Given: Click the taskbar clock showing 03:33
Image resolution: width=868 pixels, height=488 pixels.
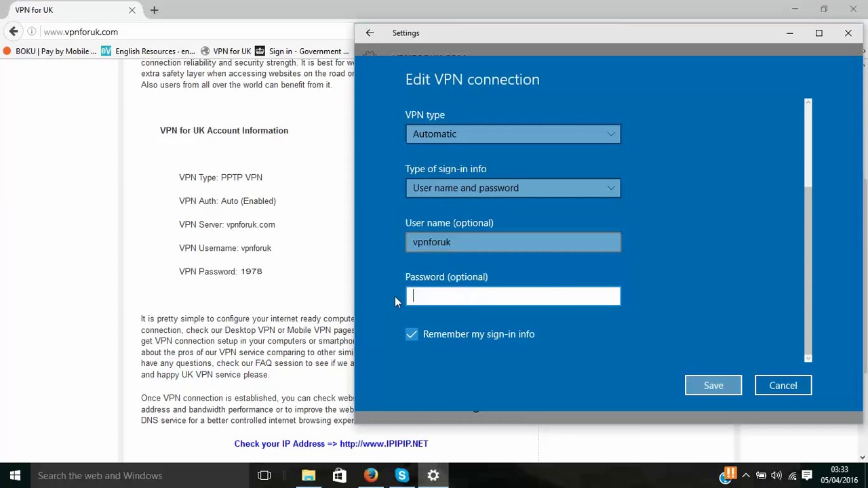Looking at the screenshot, I should (x=839, y=475).
